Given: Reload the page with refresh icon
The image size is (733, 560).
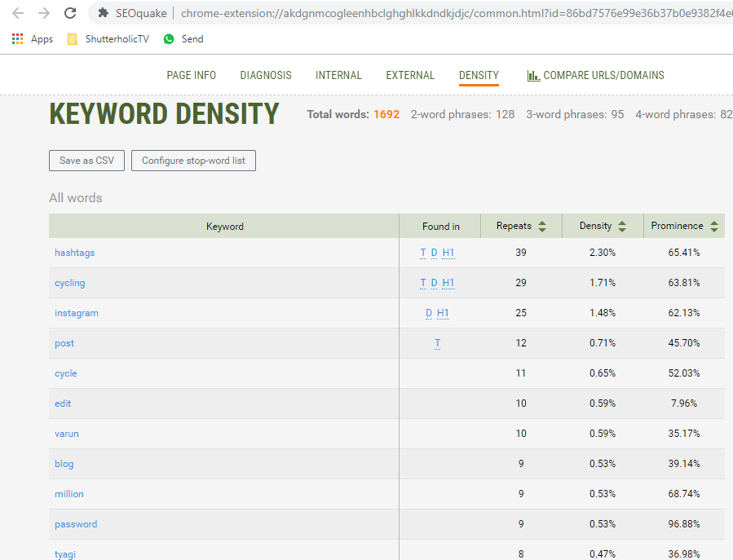Looking at the screenshot, I should [70, 13].
